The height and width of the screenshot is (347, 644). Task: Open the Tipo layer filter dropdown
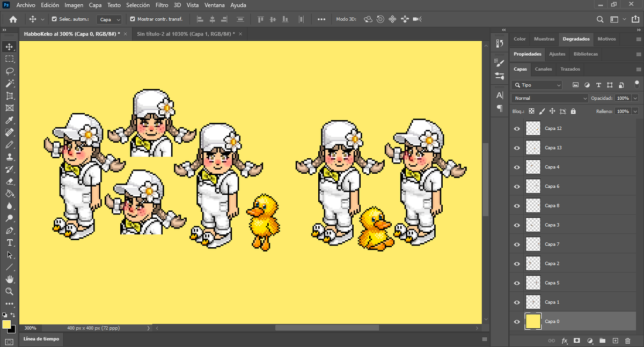pos(537,85)
